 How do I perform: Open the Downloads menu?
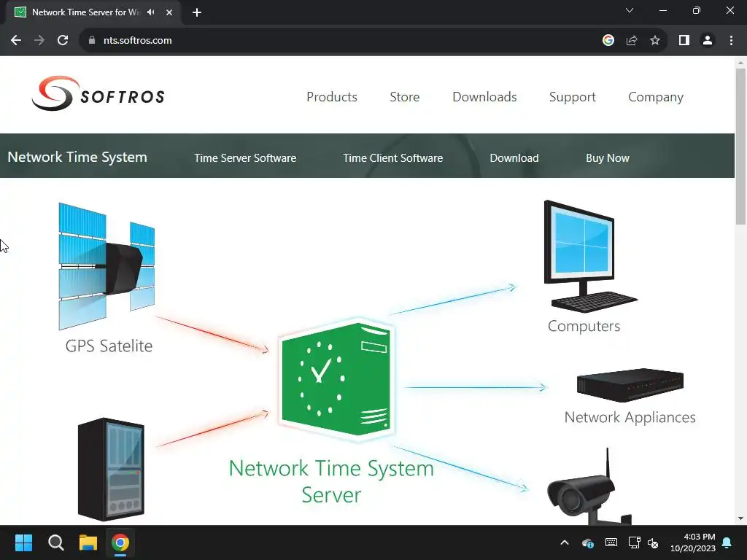tap(484, 97)
